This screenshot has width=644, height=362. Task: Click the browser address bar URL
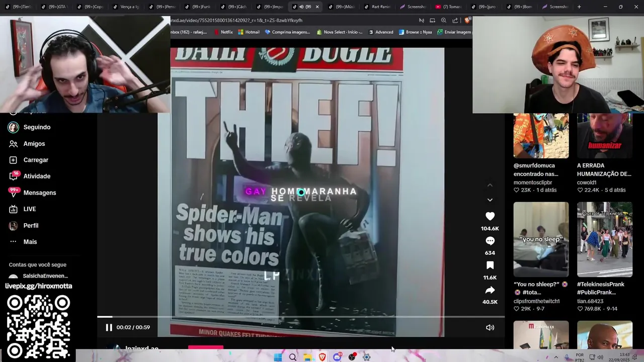(x=236, y=21)
